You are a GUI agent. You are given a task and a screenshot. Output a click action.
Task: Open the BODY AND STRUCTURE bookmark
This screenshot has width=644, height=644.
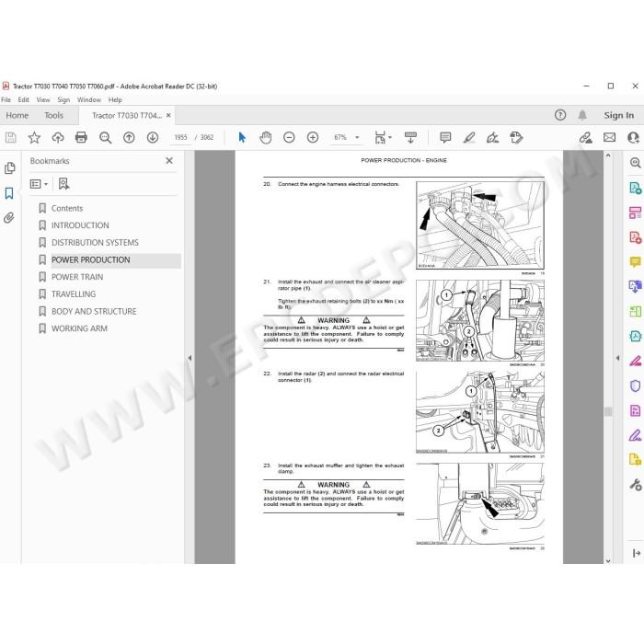94,312
